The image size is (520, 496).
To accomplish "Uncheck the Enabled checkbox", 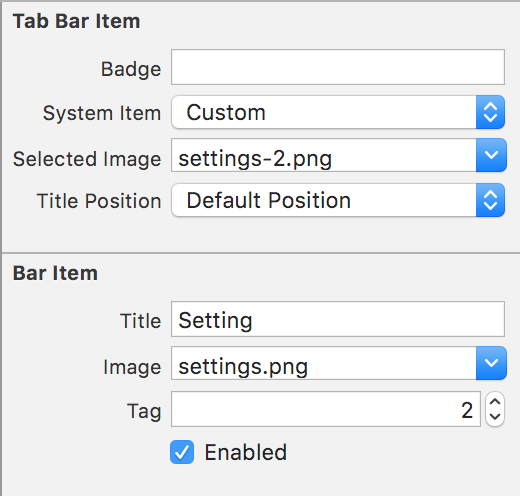I will point(182,452).
